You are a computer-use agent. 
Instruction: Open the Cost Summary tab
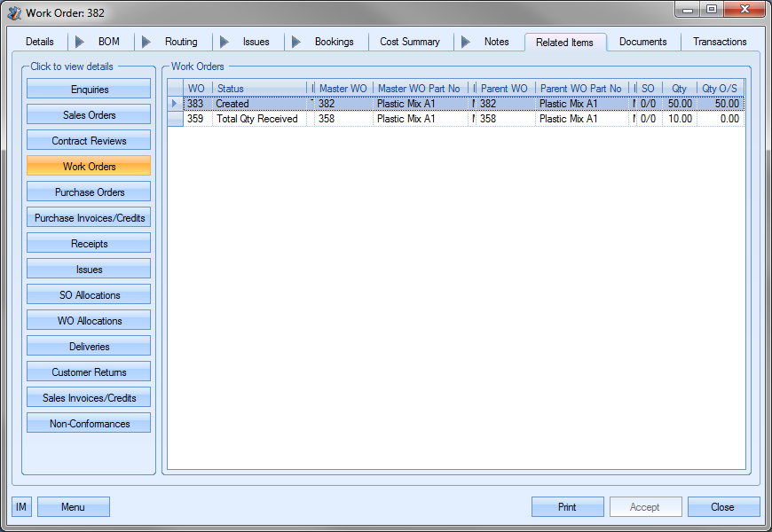click(x=409, y=42)
